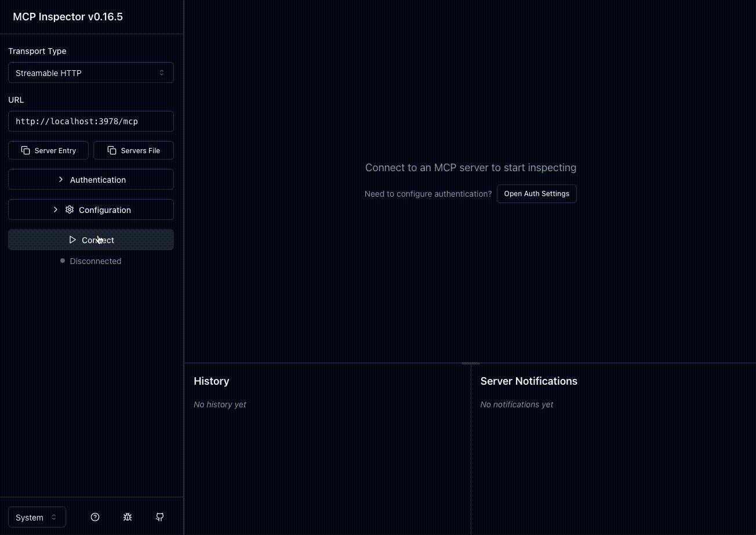Viewport: 756px width, 535px height.
Task: Expand the Configuration section
Action: (x=91, y=209)
